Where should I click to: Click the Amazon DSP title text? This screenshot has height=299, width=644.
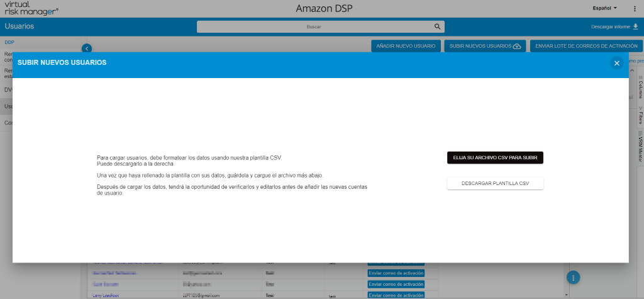click(x=324, y=9)
